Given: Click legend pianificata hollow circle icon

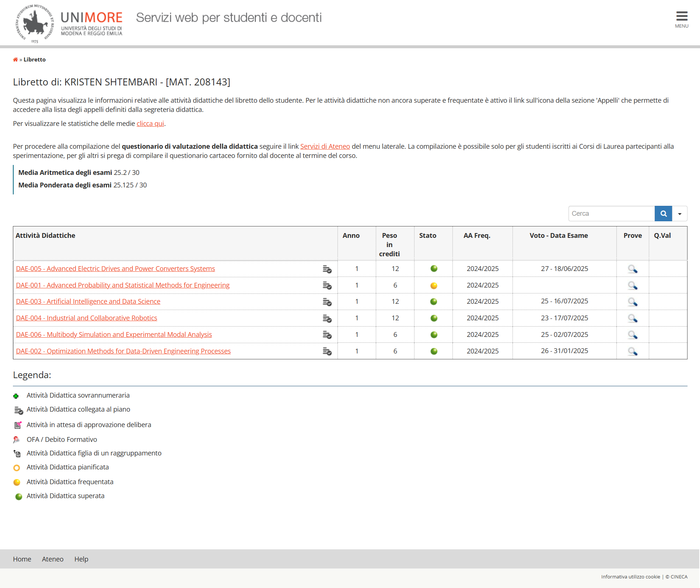Looking at the screenshot, I should [x=17, y=468].
